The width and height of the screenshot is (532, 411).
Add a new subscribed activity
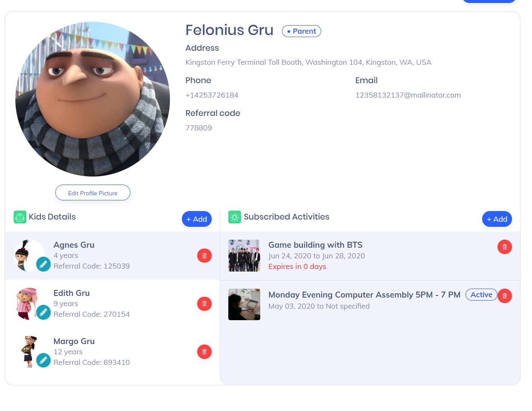[497, 219]
